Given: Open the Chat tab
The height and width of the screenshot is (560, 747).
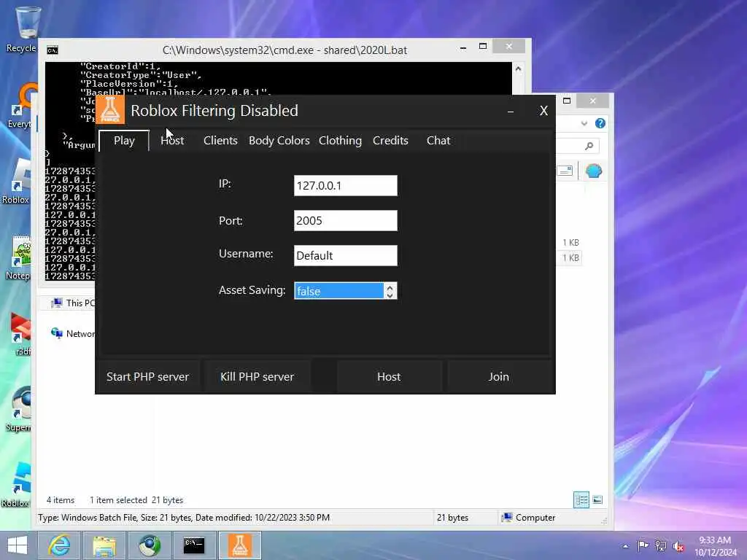Looking at the screenshot, I should pos(438,141).
